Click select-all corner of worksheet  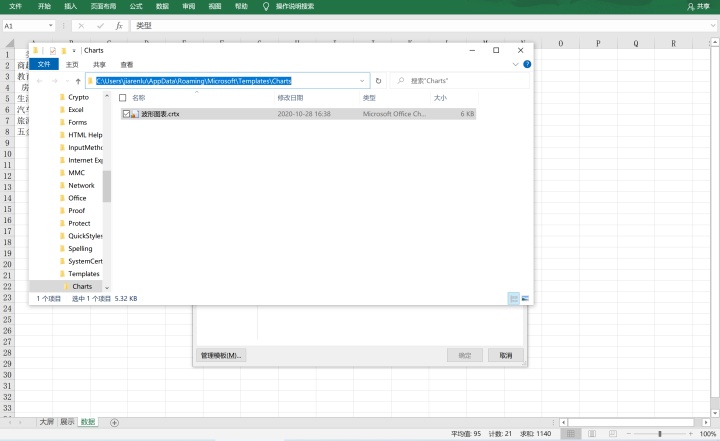(x=9, y=44)
